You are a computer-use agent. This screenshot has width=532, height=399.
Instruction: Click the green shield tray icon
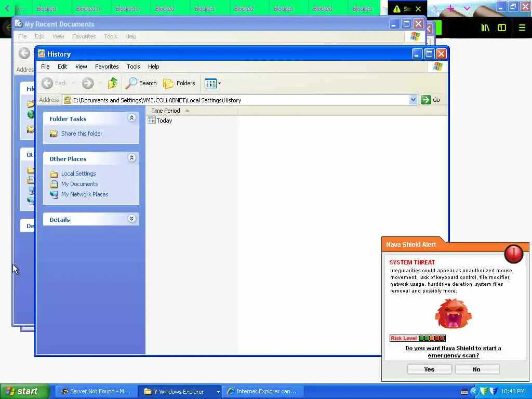(484, 391)
